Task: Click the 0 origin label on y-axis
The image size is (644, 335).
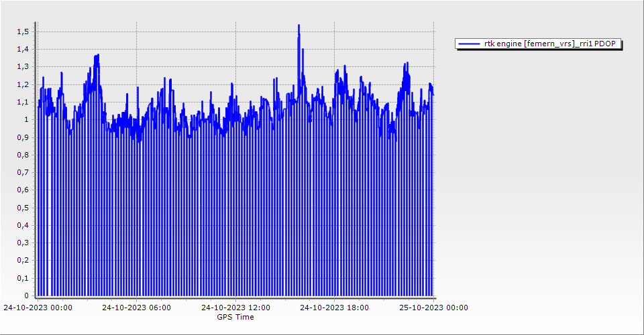Action: tap(26, 295)
